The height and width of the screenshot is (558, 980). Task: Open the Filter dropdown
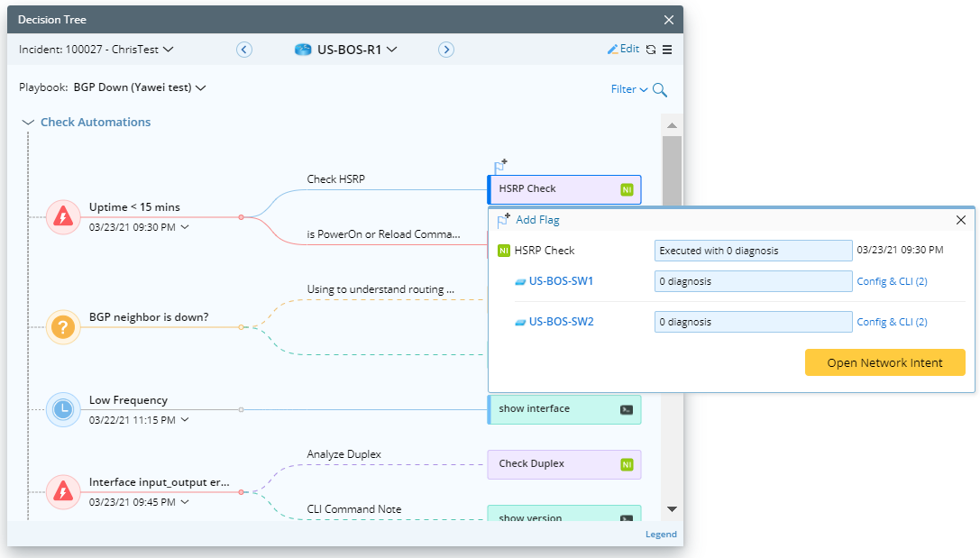628,89
